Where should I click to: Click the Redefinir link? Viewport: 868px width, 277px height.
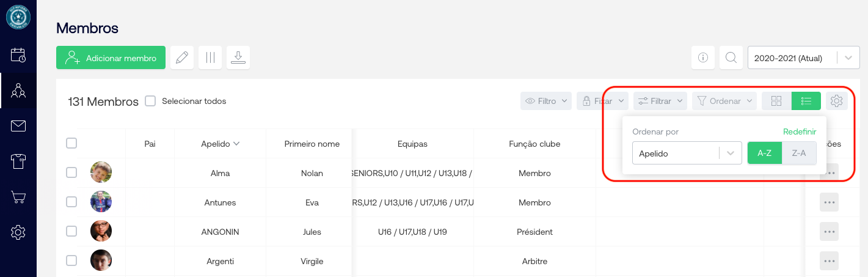tap(800, 131)
